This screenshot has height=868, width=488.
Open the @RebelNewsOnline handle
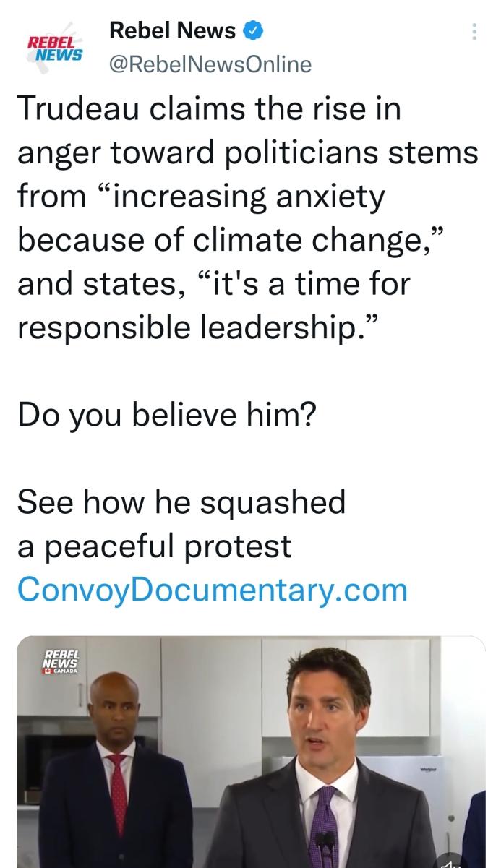point(210,64)
